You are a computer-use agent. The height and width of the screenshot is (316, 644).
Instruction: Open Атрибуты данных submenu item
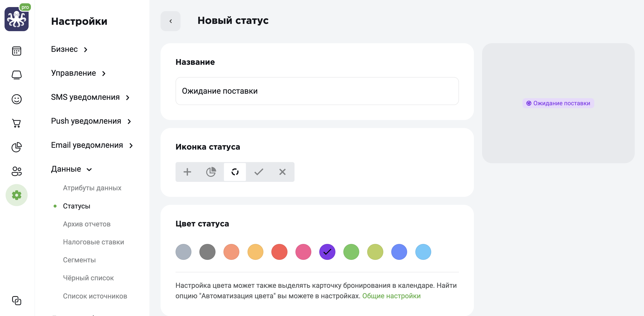[92, 188]
